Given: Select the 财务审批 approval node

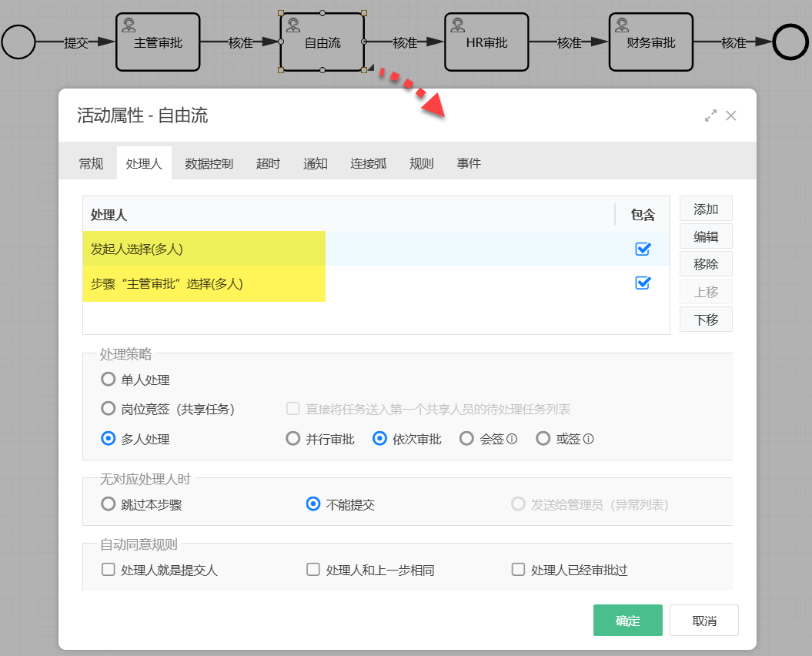Looking at the screenshot, I should click(651, 42).
